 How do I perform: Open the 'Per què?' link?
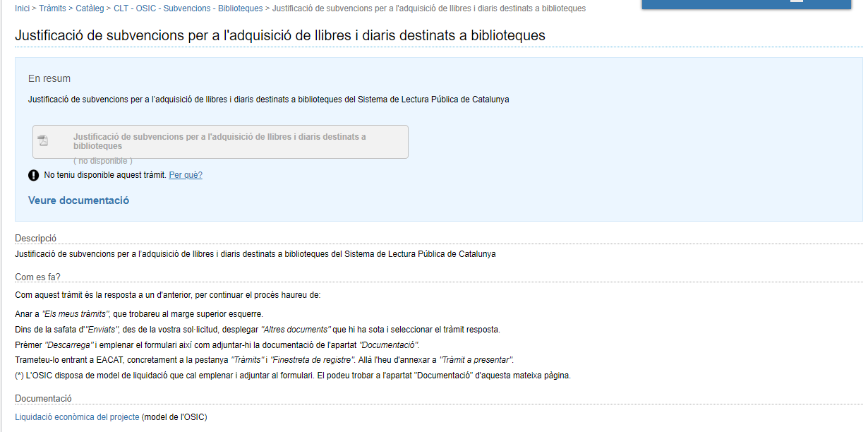(x=186, y=175)
